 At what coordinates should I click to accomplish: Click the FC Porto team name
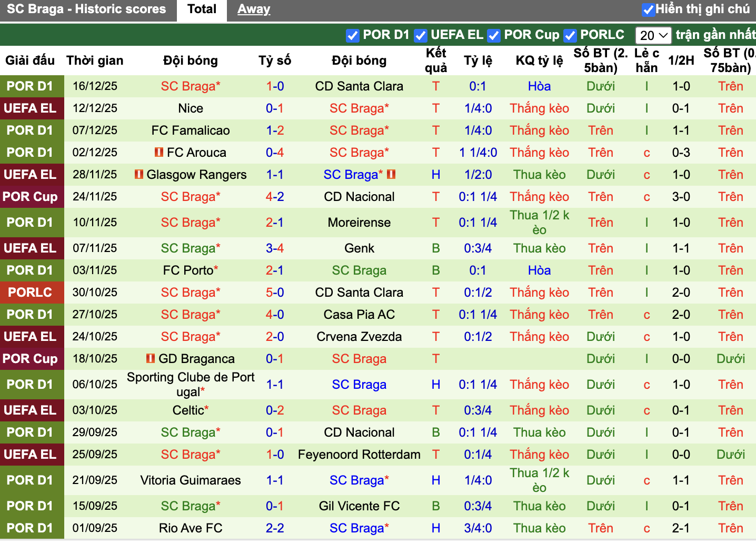pos(188,270)
